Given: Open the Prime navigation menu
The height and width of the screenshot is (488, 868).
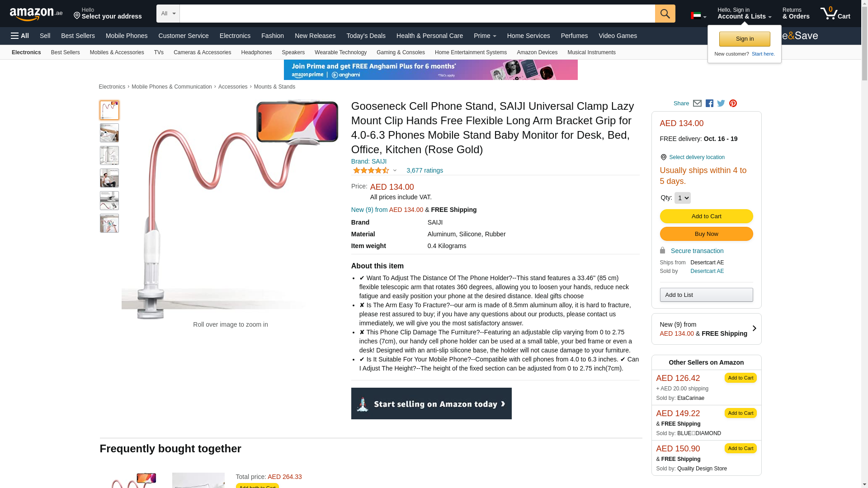Looking at the screenshot, I should coord(485,36).
